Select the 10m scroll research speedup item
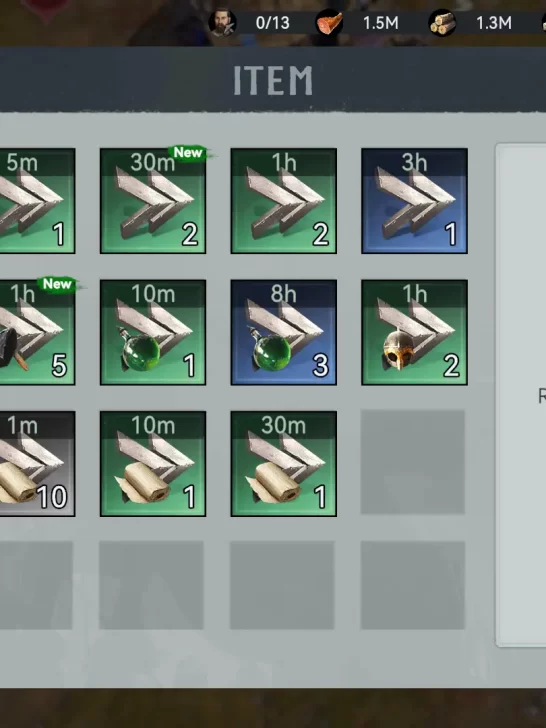The height and width of the screenshot is (728, 546). [x=153, y=463]
